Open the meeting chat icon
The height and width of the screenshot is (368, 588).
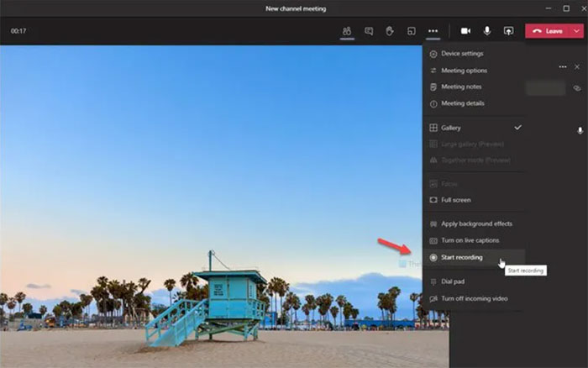coord(368,31)
